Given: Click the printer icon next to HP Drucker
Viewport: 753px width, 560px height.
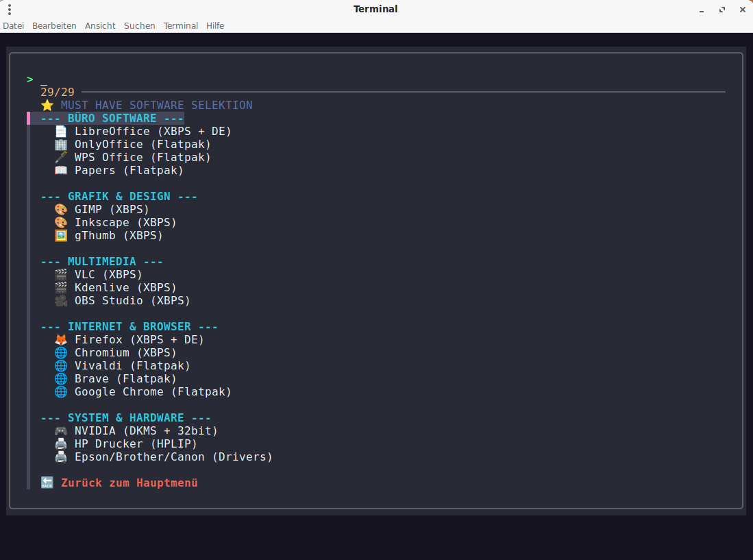Looking at the screenshot, I should [x=61, y=443].
